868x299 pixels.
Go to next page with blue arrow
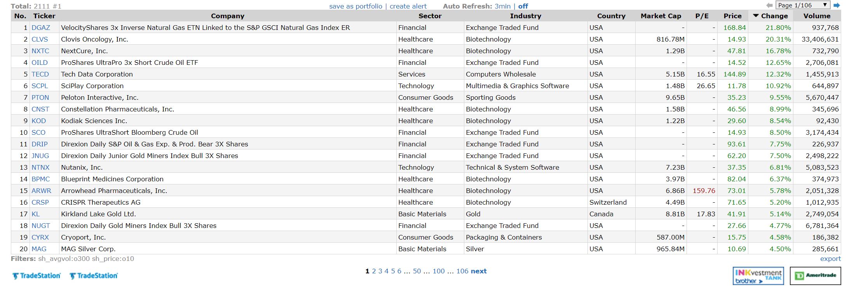point(837,5)
